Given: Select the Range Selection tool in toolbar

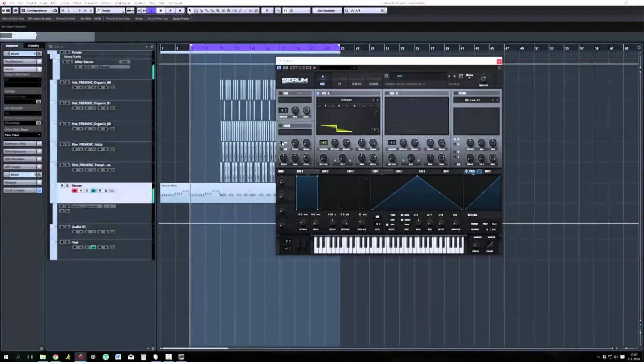Looking at the screenshot, I should point(195,11).
